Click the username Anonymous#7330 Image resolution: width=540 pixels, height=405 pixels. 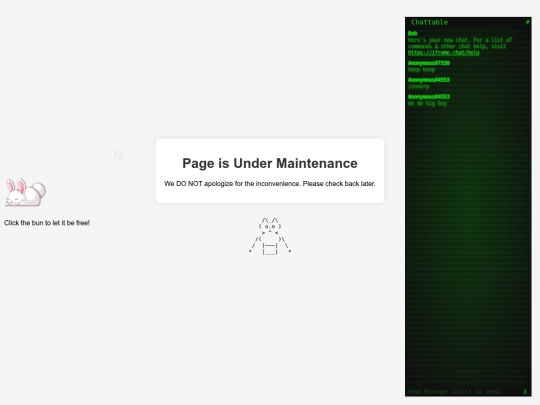click(429, 63)
